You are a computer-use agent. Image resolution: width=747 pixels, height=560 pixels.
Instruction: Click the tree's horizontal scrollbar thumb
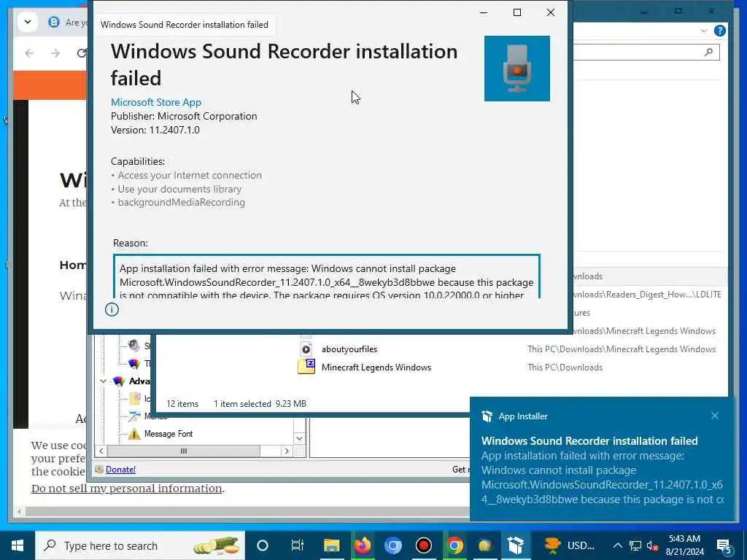tap(183, 451)
